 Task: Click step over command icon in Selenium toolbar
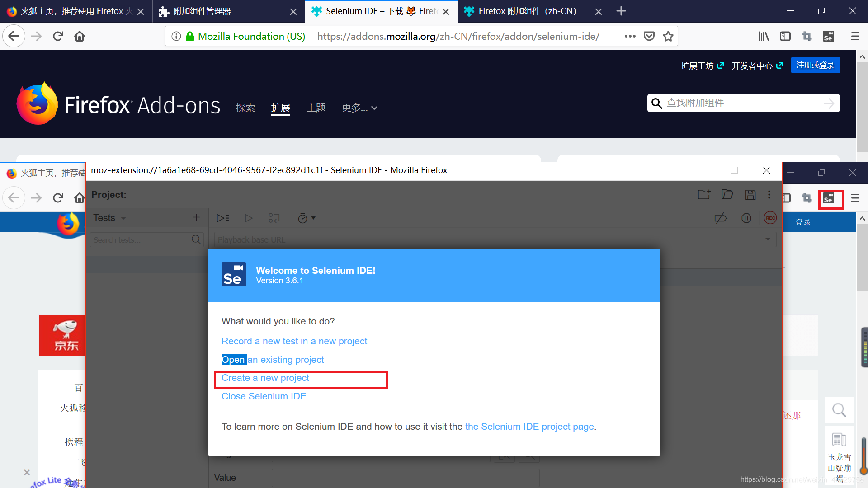coord(274,218)
